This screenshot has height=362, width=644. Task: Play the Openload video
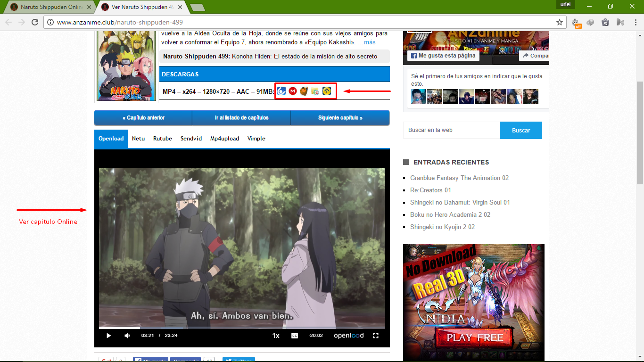[108, 336]
